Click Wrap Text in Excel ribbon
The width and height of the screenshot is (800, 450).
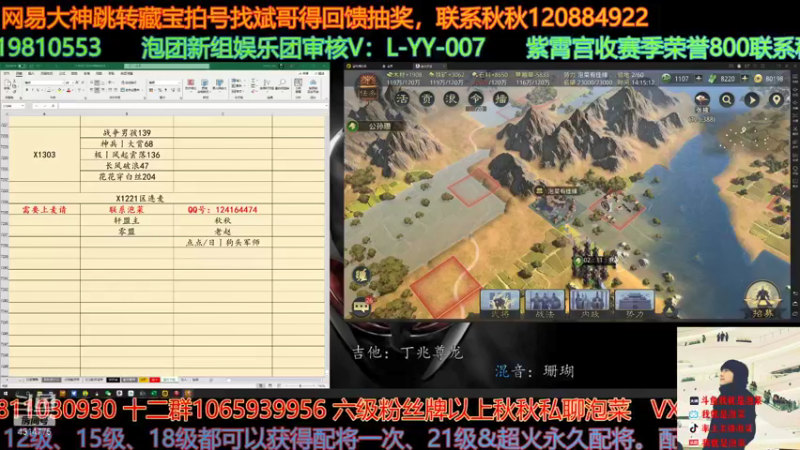(x=129, y=82)
